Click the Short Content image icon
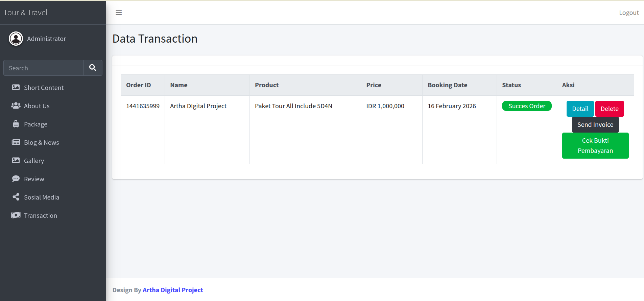Viewport: 644px width, 301px height. coord(16,87)
